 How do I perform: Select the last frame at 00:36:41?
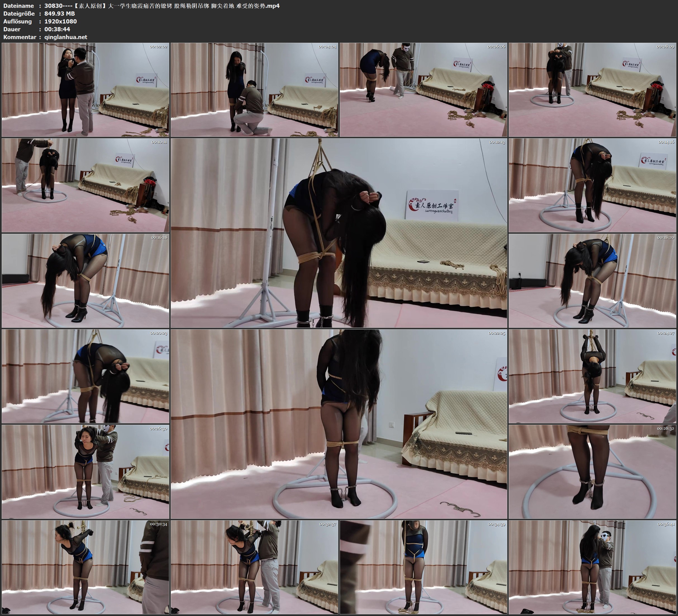(592, 567)
